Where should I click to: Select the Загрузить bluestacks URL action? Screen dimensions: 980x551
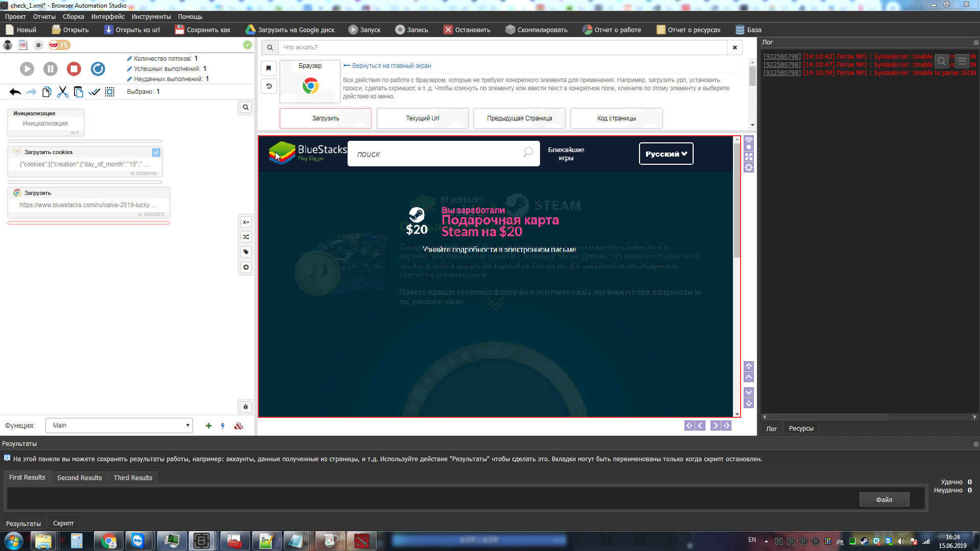click(88, 203)
